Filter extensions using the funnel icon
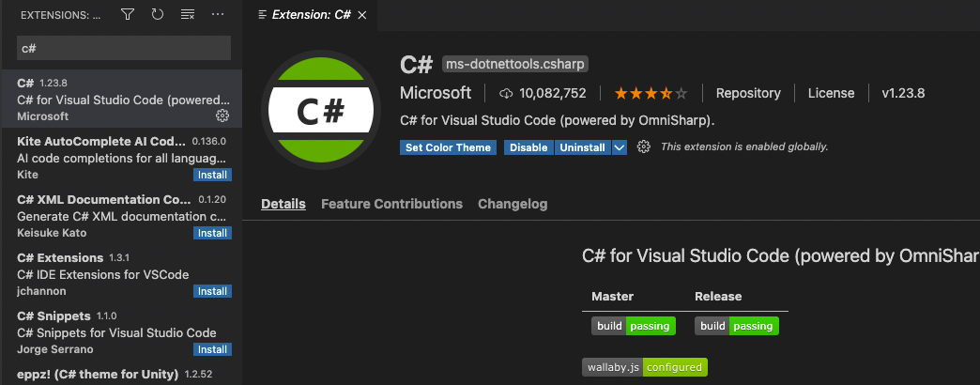 (128, 15)
